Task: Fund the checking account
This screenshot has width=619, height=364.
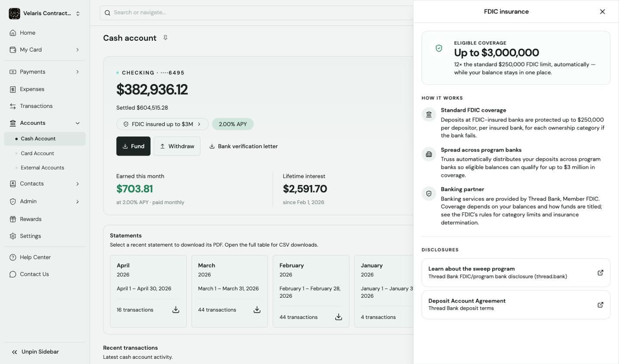Action: click(133, 146)
